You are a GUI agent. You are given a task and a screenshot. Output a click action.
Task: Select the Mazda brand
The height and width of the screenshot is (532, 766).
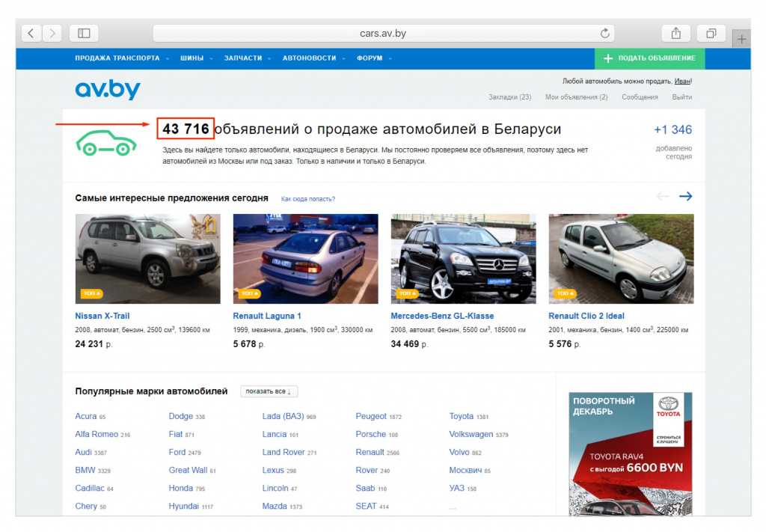point(274,507)
